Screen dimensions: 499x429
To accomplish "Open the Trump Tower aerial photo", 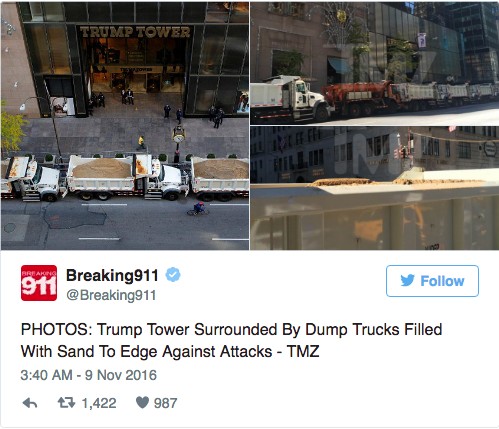I will pyautogui.click(x=125, y=126).
